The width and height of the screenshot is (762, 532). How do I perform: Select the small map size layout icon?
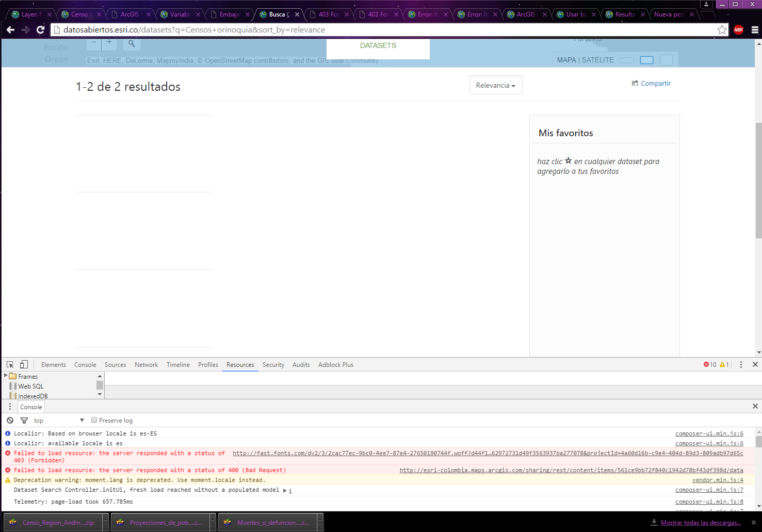(627, 60)
